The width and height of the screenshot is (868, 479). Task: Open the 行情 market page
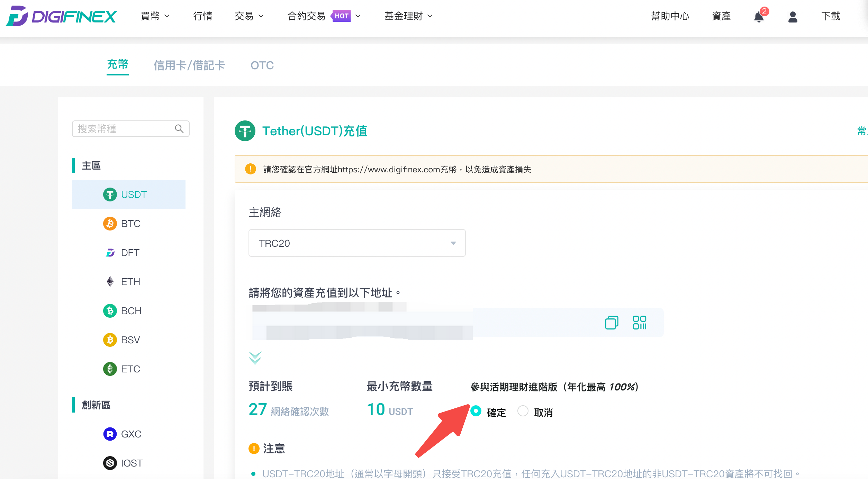point(203,16)
